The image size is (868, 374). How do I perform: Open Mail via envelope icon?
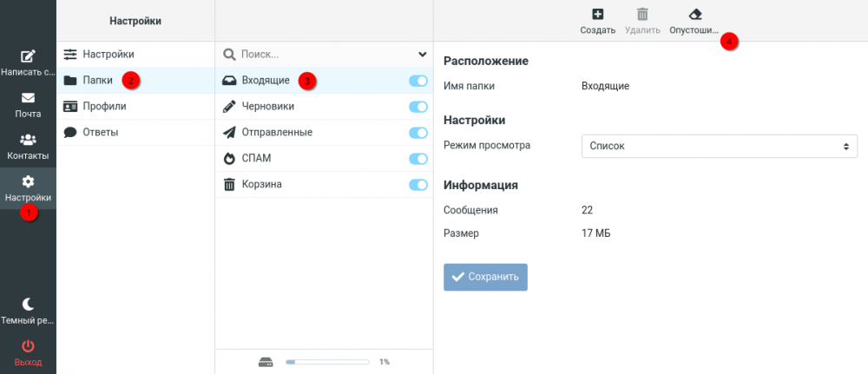[28, 98]
